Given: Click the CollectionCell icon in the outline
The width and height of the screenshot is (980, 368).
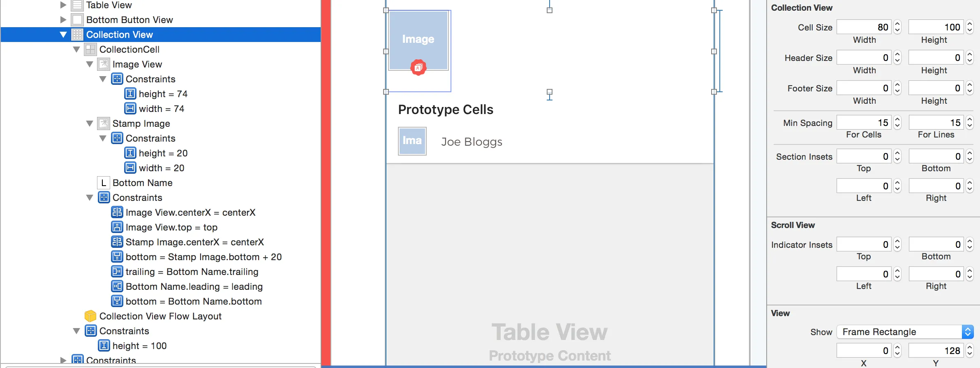Looking at the screenshot, I should [90, 49].
